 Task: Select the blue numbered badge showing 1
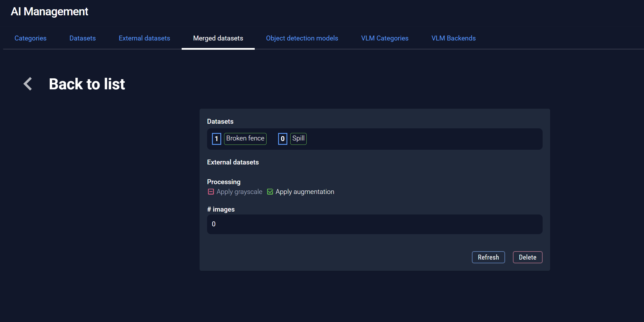coord(216,138)
